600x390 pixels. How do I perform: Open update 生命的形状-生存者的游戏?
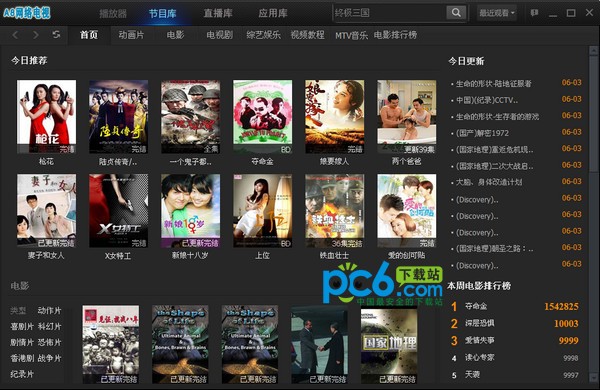pyautogui.click(x=497, y=116)
